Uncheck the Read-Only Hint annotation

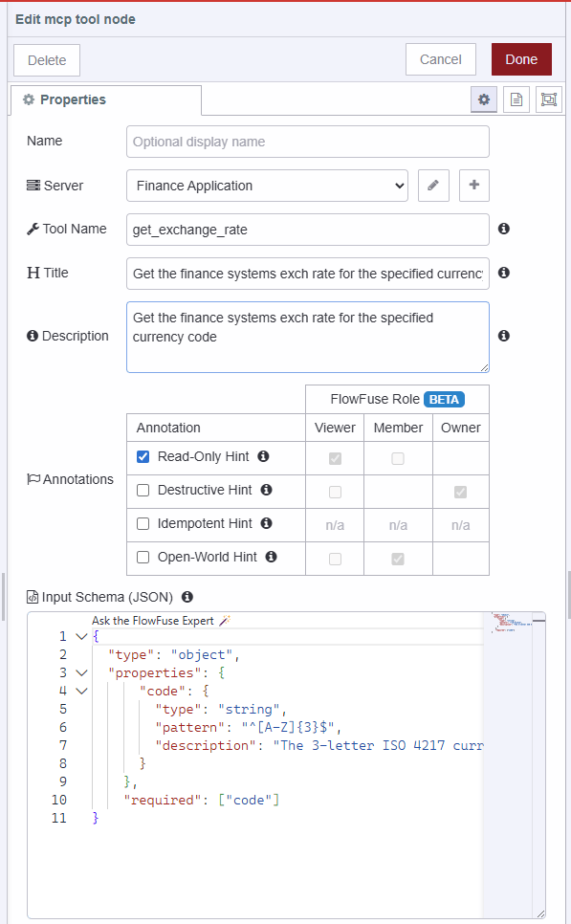coord(143,457)
